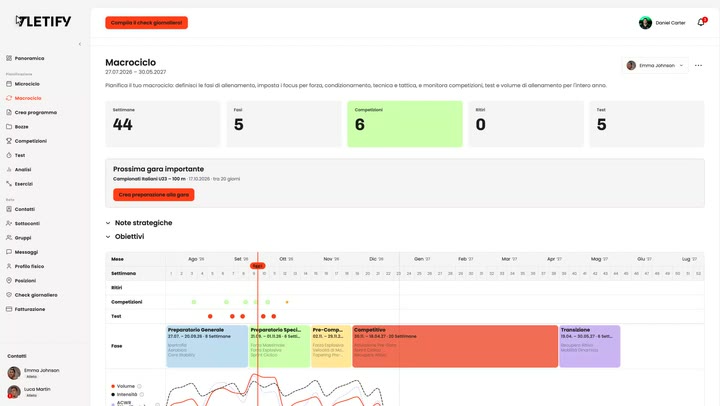The width and height of the screenshot is (720, 406).
Task: Click the Contatti icon in sidebar
Action: click(9, 209)
